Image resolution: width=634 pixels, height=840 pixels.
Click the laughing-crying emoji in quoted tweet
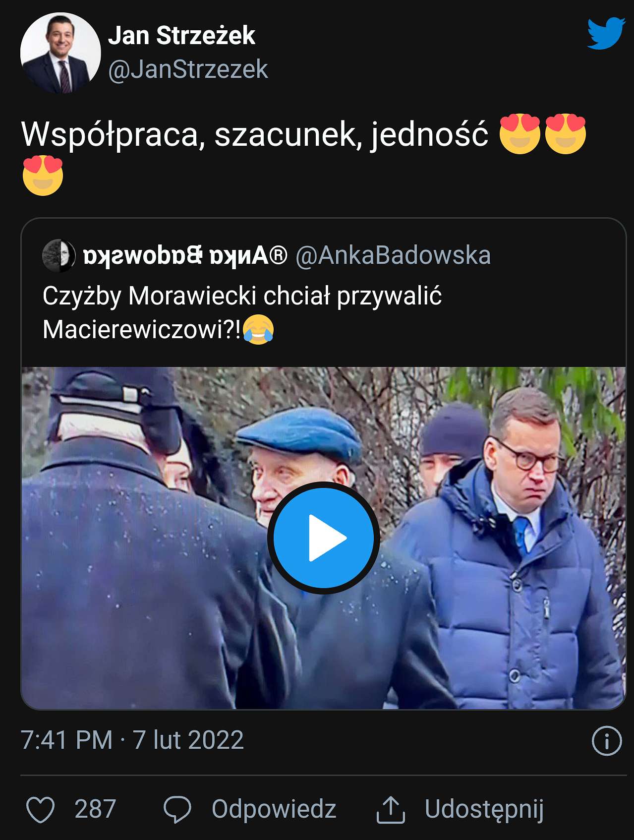click(258, 329)
